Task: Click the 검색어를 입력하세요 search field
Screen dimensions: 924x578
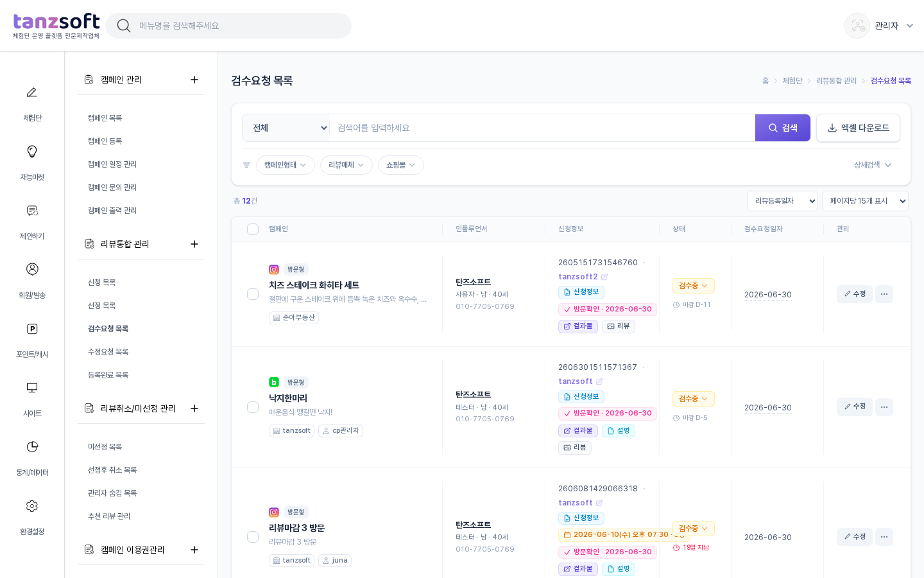Action: [x=542, y=128]
